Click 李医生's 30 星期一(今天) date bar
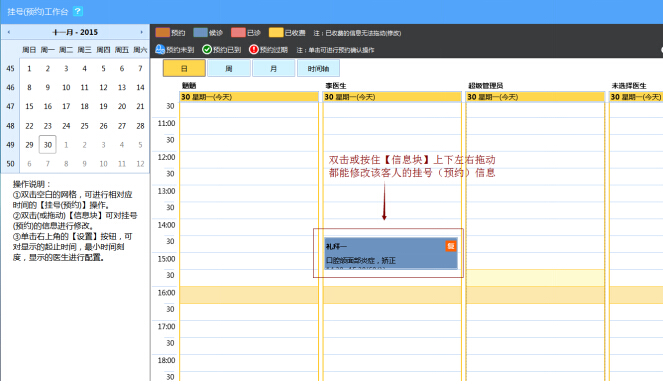663x384 pixels. tap(392, 97)
